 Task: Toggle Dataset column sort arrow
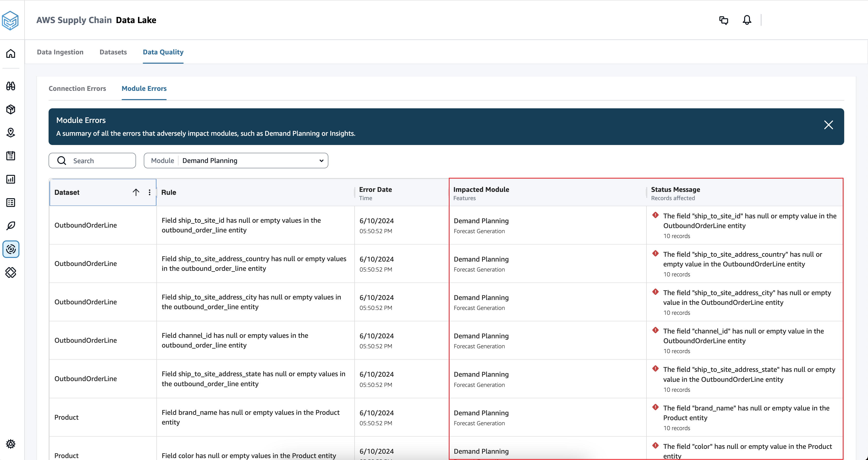tap(136, 192)
